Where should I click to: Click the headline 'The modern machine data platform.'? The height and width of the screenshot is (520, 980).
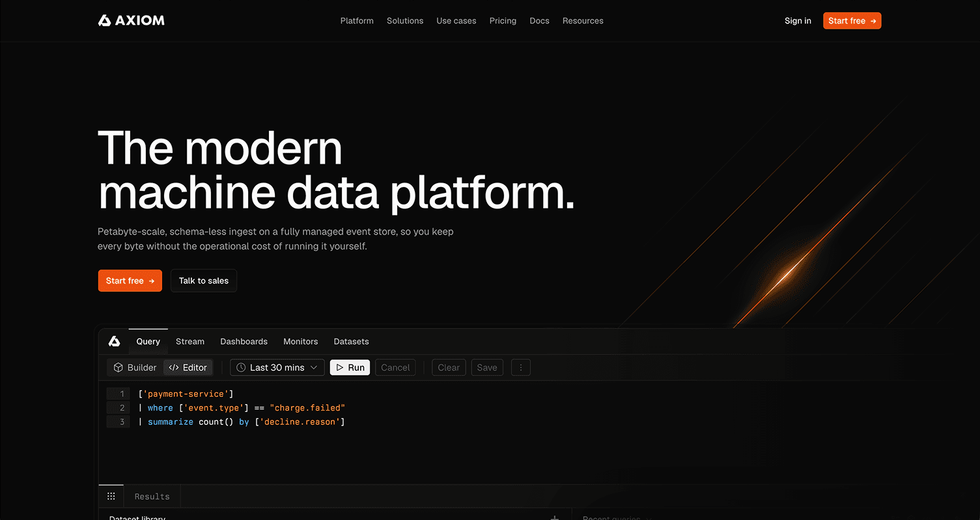click(336, 171)
